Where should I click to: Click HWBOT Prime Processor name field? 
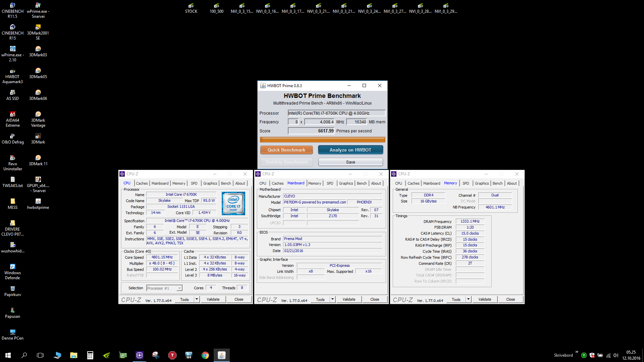pos(337,113)
